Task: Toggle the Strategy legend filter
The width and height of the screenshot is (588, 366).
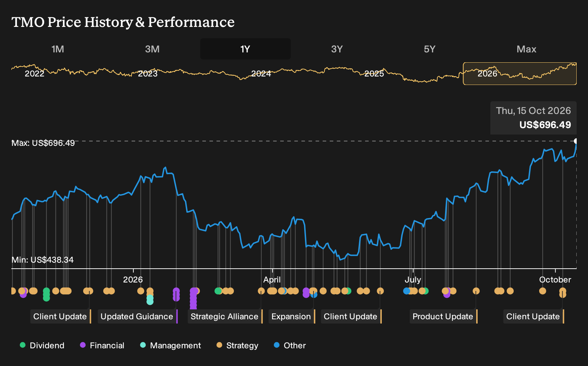Action: pyautogui.click(x=237, y=345)
